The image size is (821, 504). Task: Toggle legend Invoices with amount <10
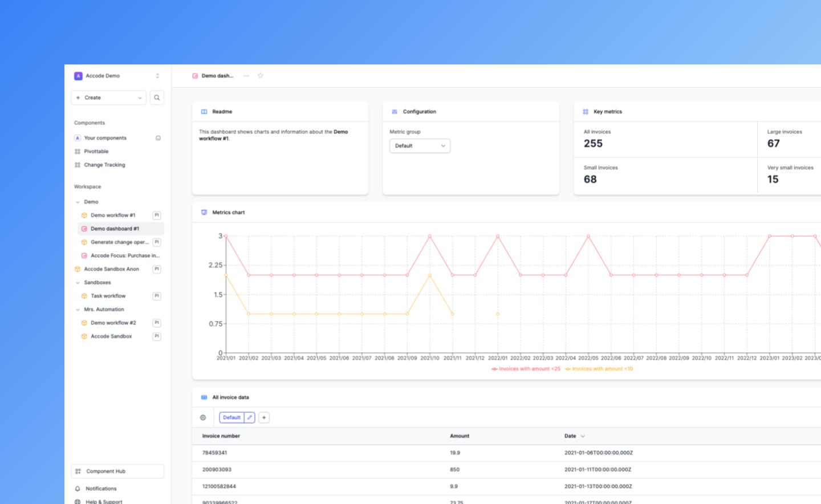tap(599, 369)
